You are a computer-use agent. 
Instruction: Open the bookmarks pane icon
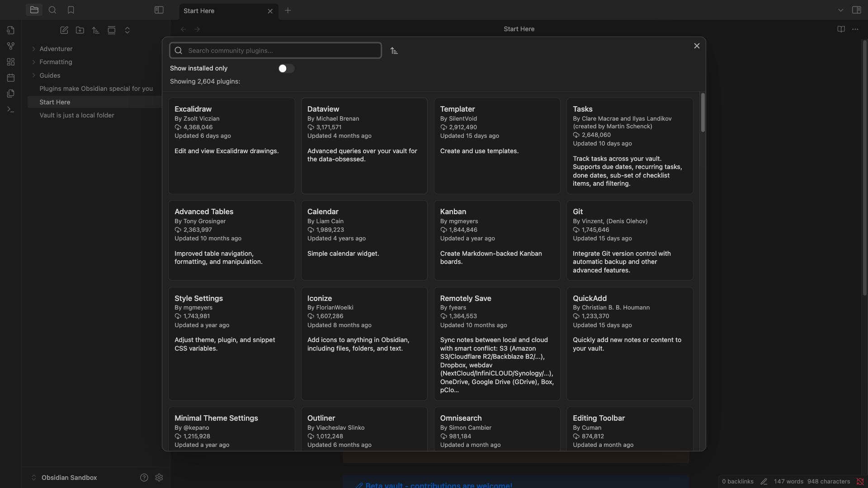click(71, 10)
